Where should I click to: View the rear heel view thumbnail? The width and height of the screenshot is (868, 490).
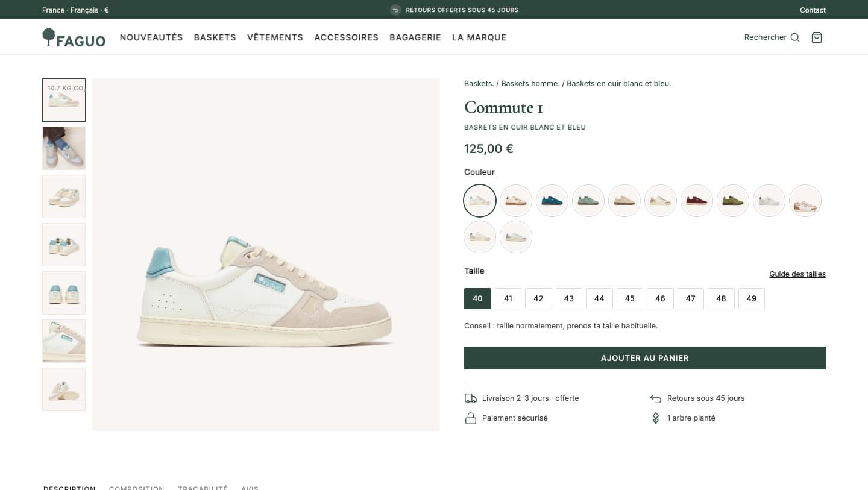[64, 293]
